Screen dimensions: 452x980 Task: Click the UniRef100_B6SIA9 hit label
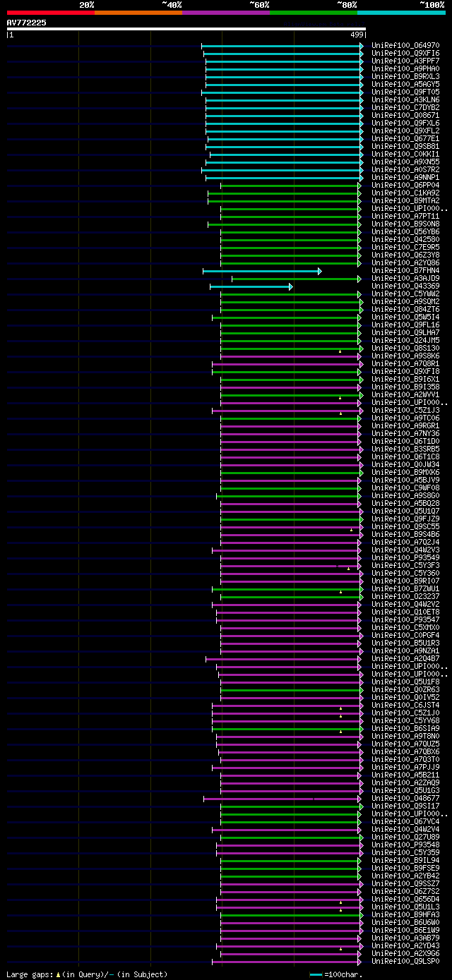tap(405, 729)
